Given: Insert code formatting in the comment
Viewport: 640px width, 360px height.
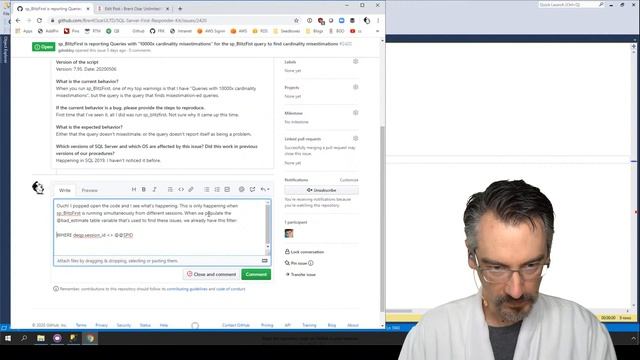Looking at the screenshot, I should (181, 189).
